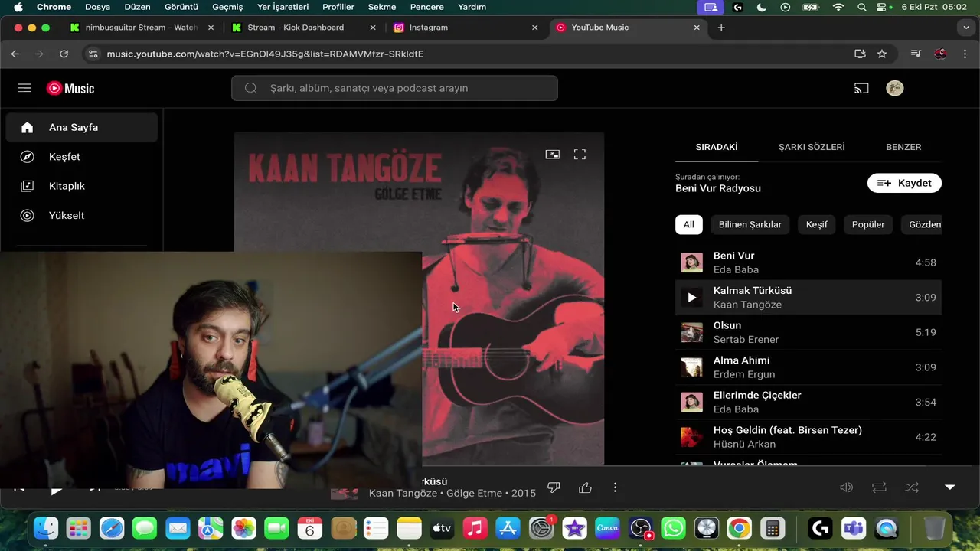The height and width of the screenshot is (551, 980).
Task: Go back to the previous page
Action: coord(15,54)
